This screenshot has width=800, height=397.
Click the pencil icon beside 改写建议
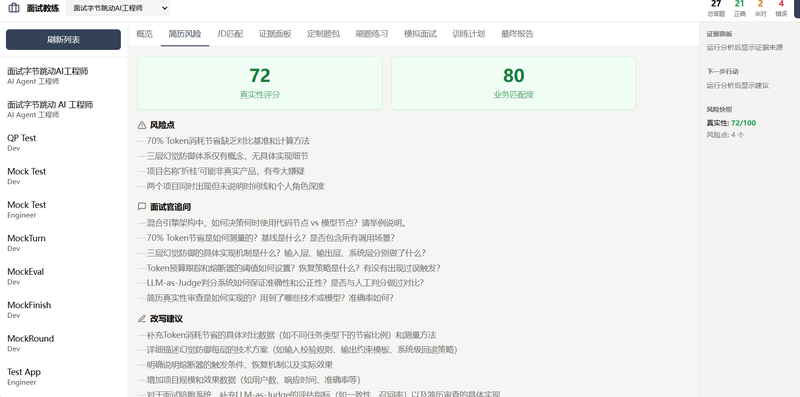click(x=142, y=318)
